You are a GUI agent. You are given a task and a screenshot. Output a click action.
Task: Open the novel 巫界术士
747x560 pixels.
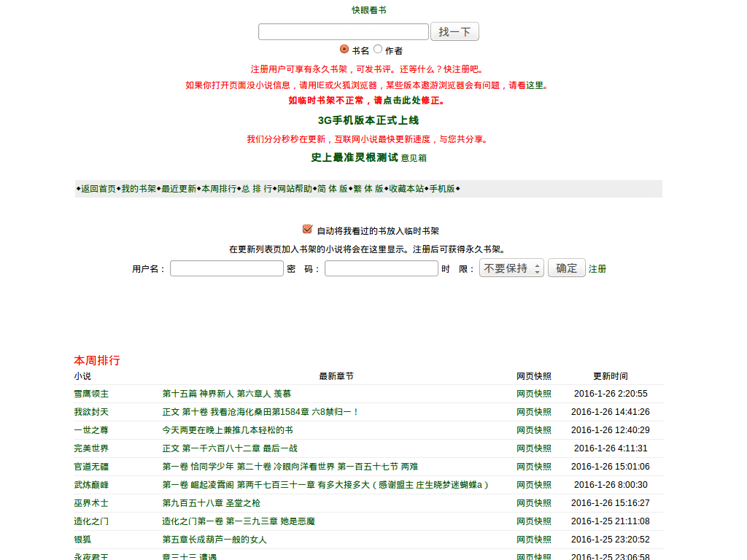(x=91, y=503)
